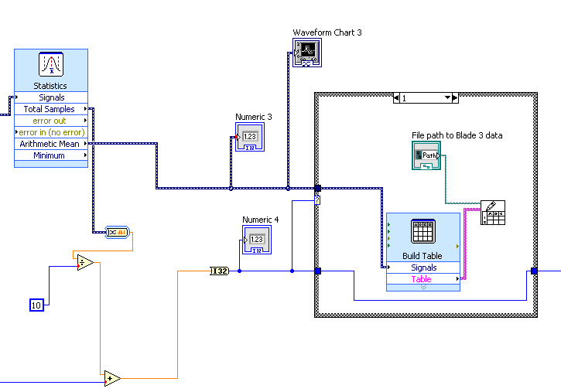
Task: Select the divide function node
Action: pyautogui.click(x=85, y=263)
